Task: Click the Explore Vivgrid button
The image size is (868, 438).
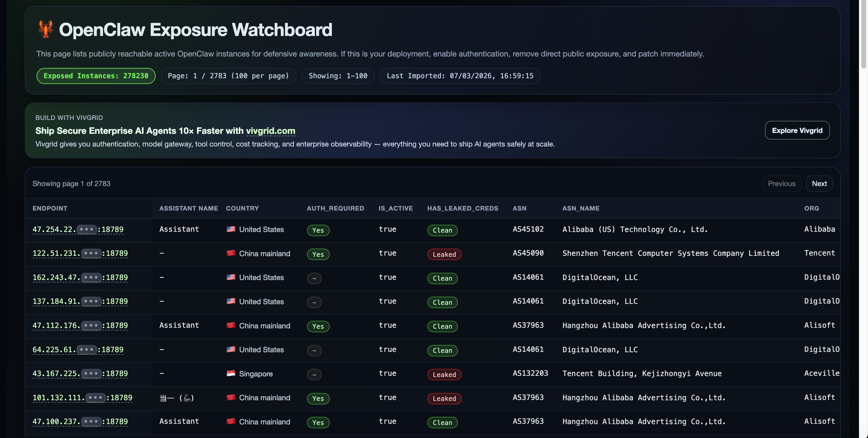Action: [x=797, y=130]
